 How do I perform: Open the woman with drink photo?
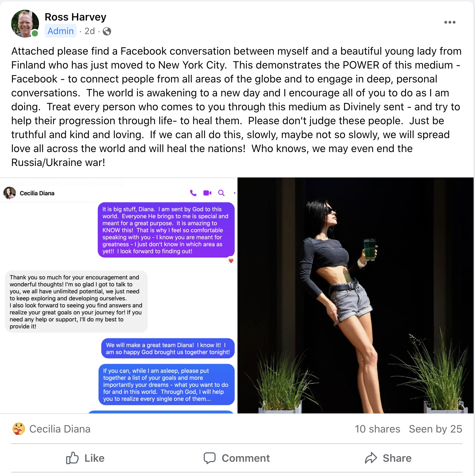[x=356, y=295]
